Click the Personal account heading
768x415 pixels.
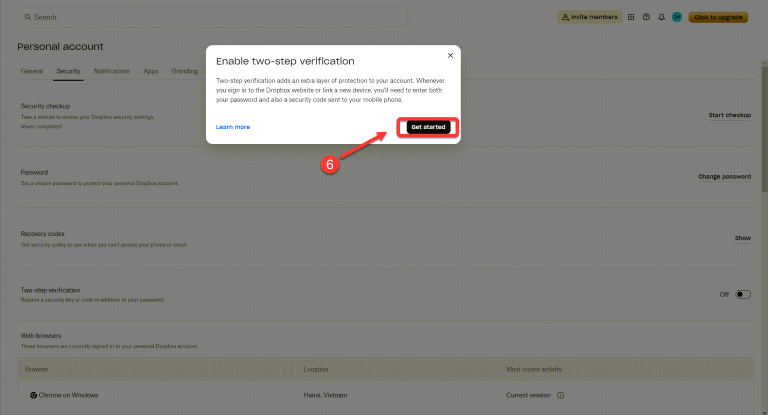click(60, 47)
